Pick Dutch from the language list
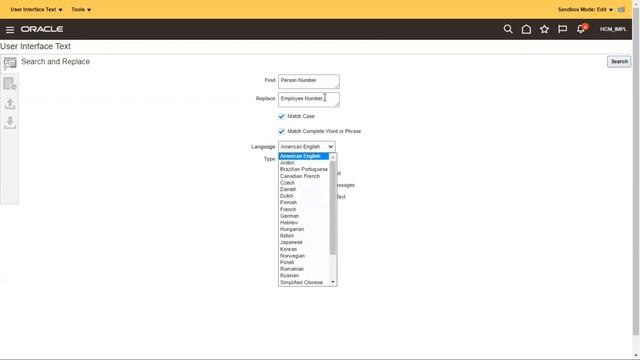 click(304, 196)
